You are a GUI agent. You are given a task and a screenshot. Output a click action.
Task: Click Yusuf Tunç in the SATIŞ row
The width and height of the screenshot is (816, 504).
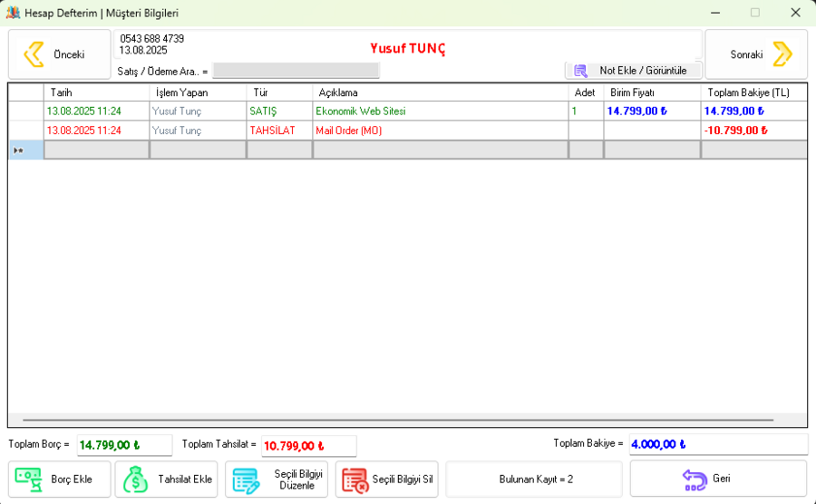198,111
